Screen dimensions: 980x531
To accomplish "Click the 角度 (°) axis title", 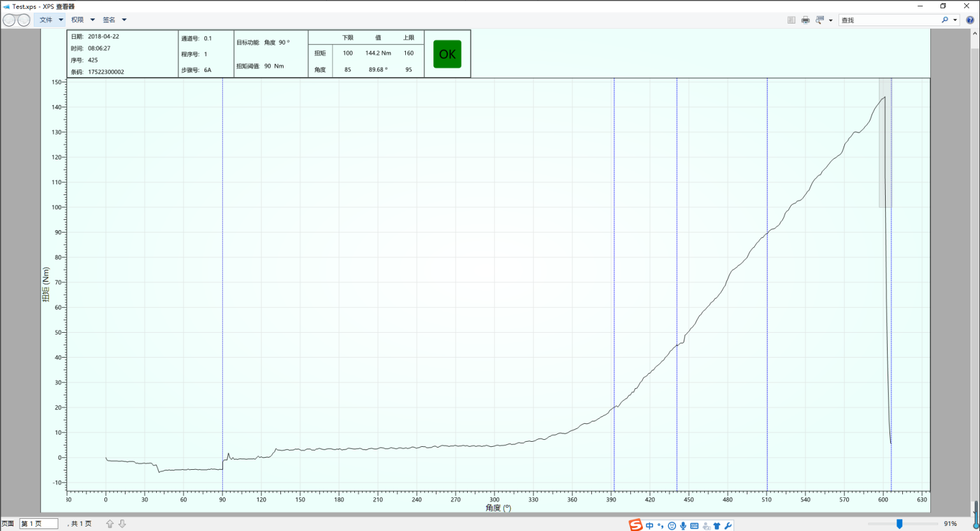I will [x=498, y=508].
